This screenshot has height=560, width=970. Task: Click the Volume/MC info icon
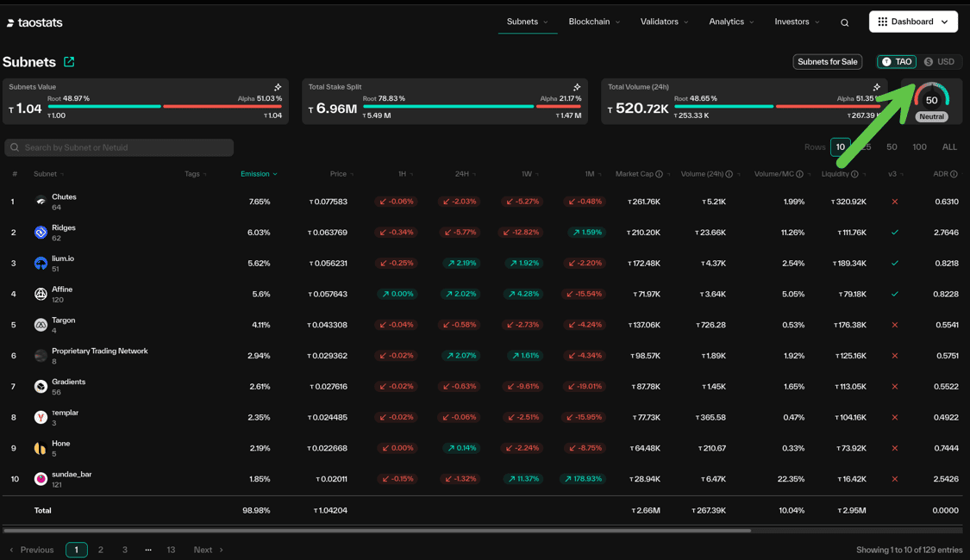[x=799, y=174]
